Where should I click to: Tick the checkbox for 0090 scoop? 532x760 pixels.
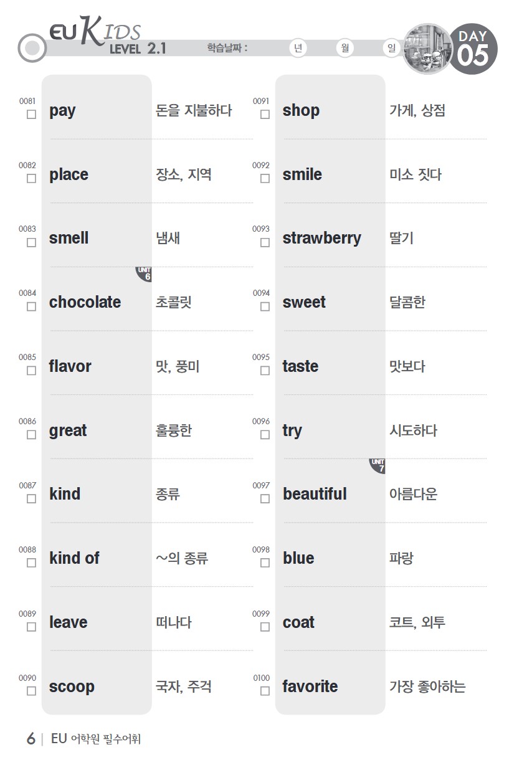click(x=31, y=691)
